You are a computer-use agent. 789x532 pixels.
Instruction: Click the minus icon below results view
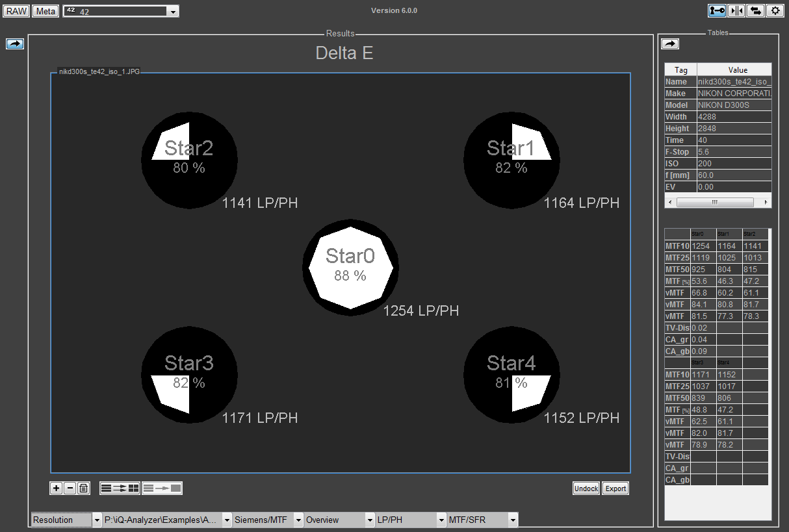click(70, 488)
